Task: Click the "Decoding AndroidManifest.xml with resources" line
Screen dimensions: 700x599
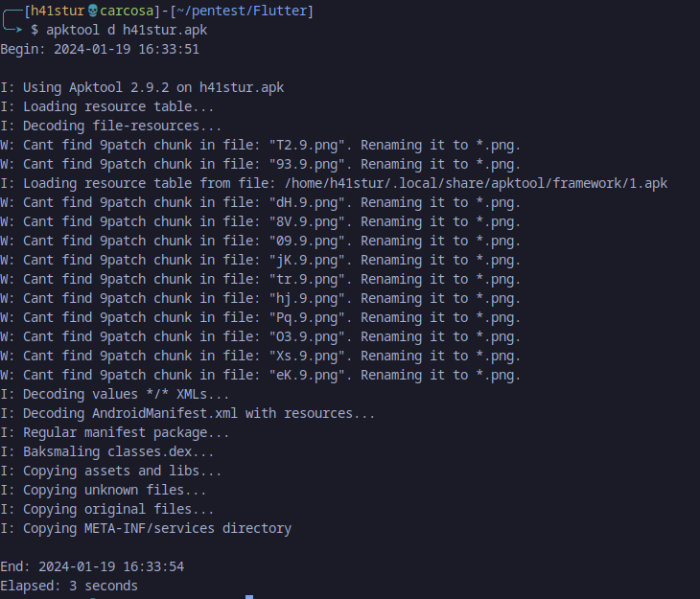Action: pyautogui.click(x=188, y=413)
